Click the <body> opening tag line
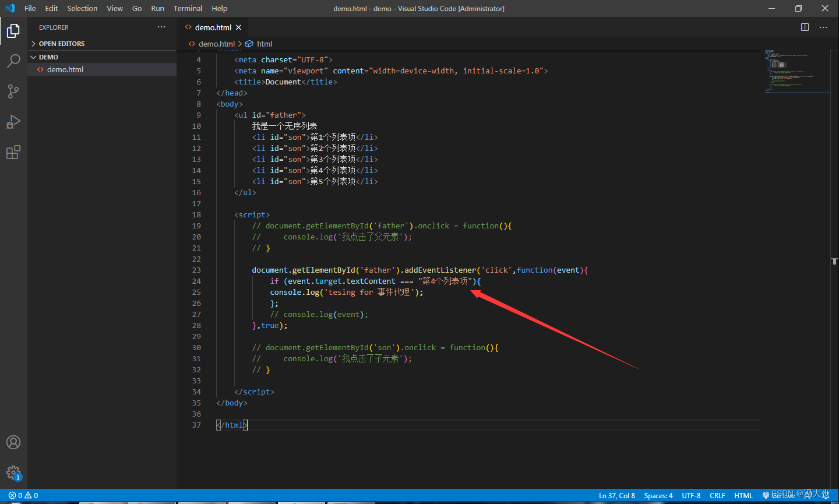The height and width of the screenshot is (504, 839). [x=230, y=104]
